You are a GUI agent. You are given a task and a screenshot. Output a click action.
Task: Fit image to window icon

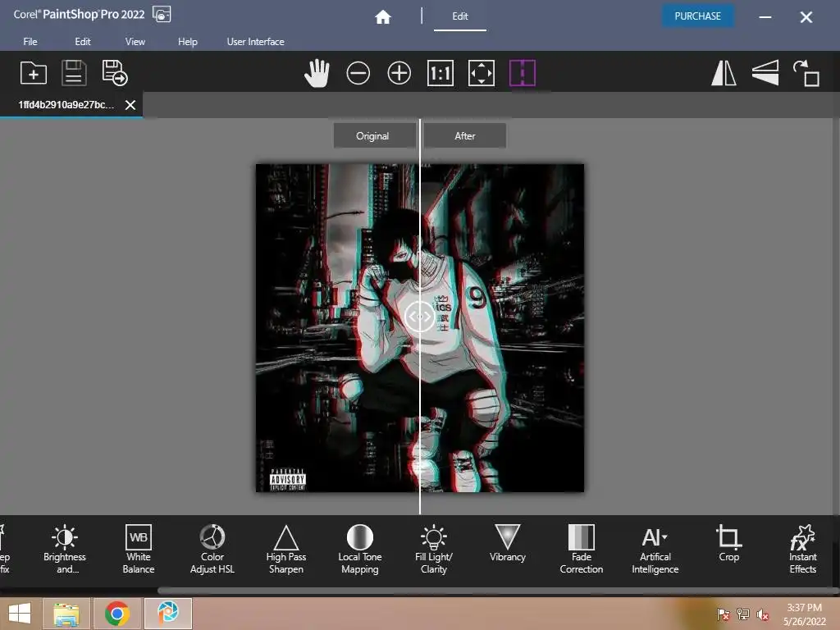tap(481, 73)
